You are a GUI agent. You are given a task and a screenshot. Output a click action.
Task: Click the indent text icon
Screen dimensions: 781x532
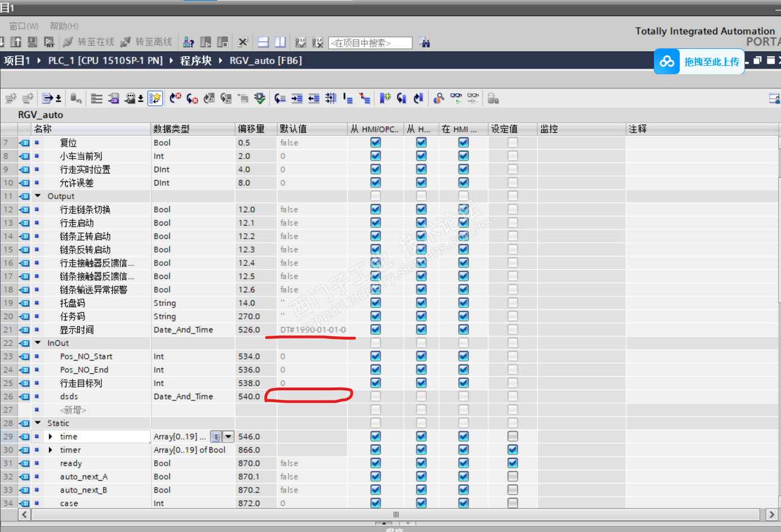tap(297, 98)
